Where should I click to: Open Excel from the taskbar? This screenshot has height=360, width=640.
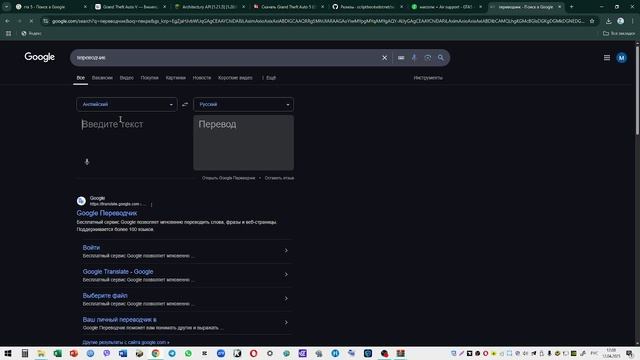coord(58,353)
